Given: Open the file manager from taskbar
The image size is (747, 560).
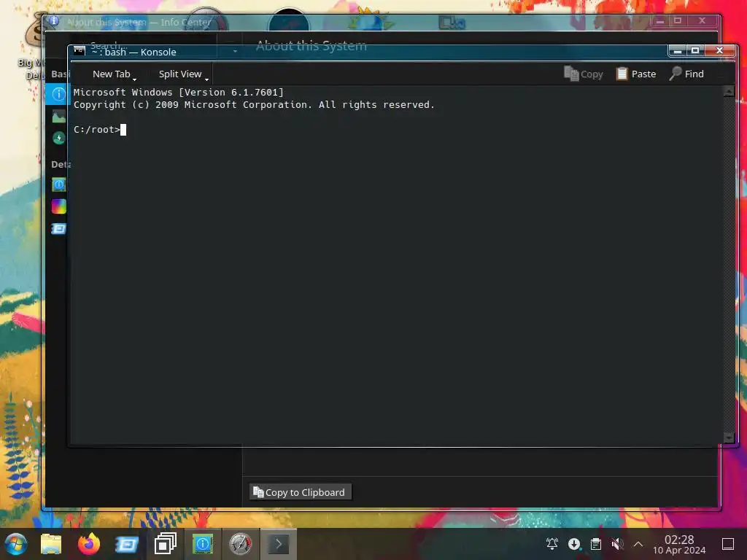Looking at the screenshot, I should click(51, 544).
